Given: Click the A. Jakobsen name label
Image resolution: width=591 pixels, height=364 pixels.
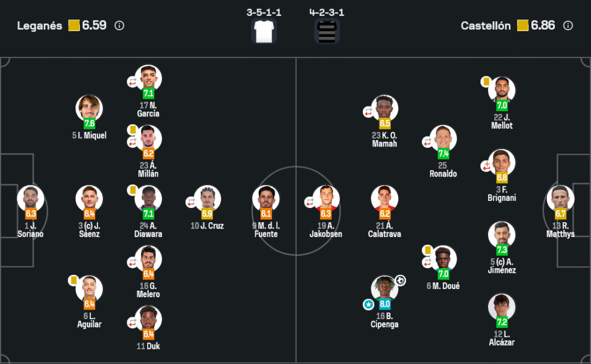Looking at the screenshot, I should click(x=326, y=230).
